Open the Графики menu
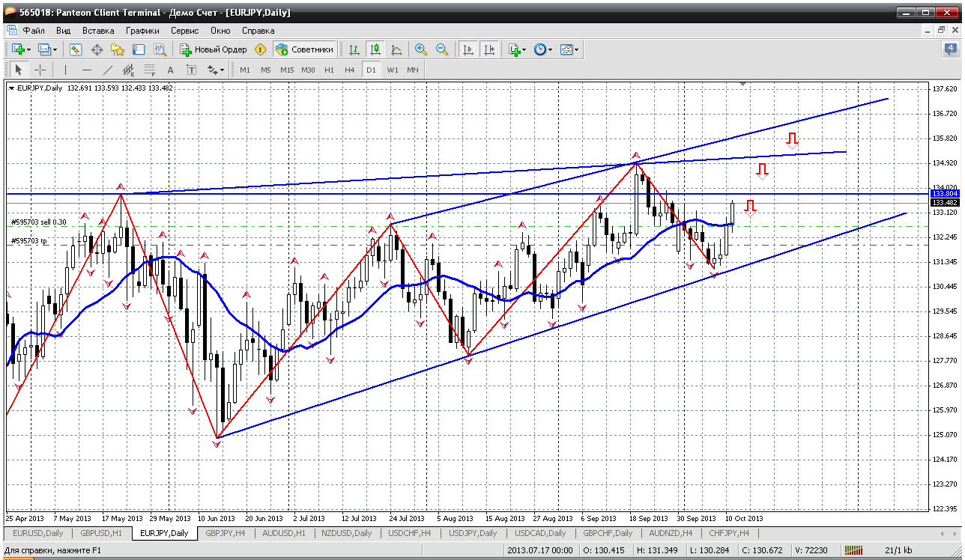The width and height of the screenshot is (965, 560). click(142, 31)
